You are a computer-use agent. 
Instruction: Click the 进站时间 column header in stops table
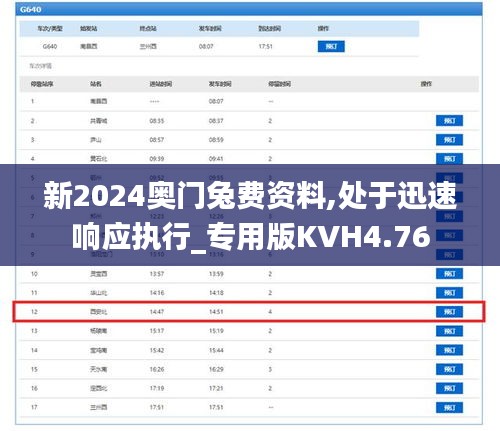(x=161, y=84)
